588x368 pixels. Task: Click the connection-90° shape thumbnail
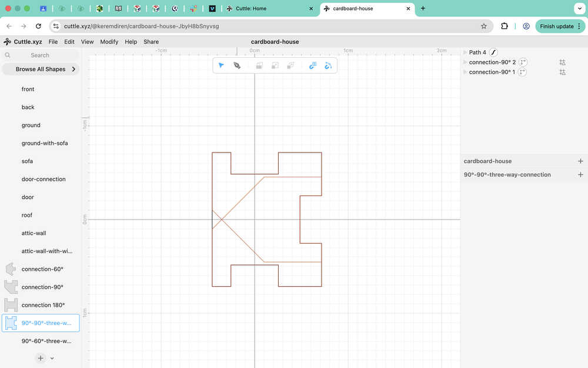(x=11, y=287)
